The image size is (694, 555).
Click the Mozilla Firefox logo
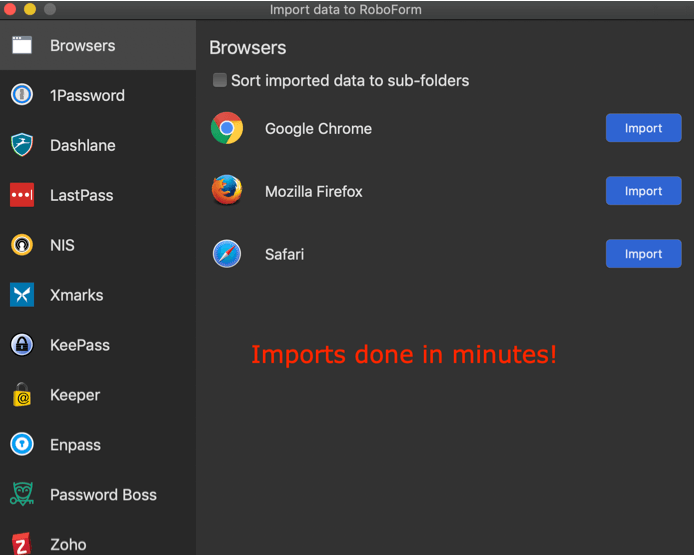click(227, 190)
